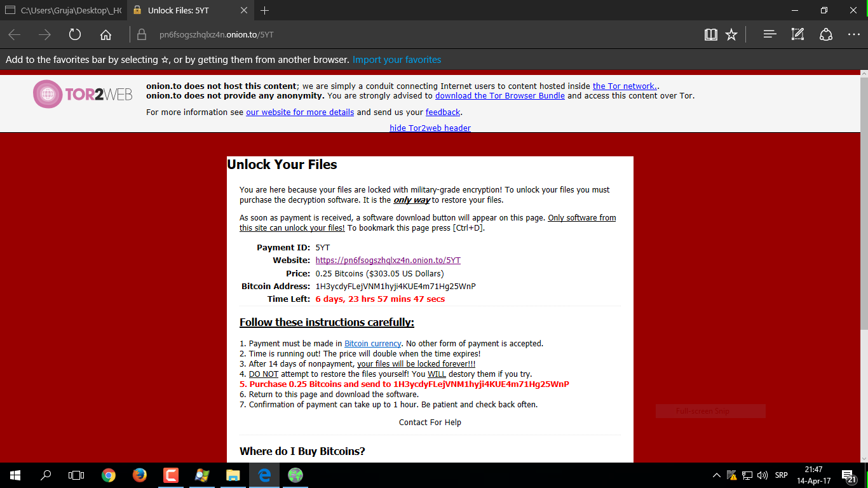This screenshot has height=488, width=868.
Task: Follow download the Tor Browser Bundle link
Action: pos(500,96)
